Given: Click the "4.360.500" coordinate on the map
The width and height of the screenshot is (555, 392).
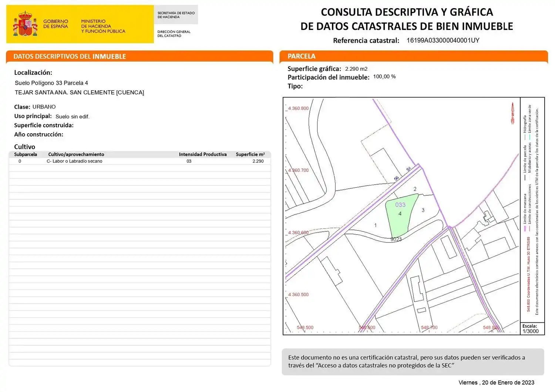Looking at the screenshot, I should pyautogui.click(x=298, y=295).
